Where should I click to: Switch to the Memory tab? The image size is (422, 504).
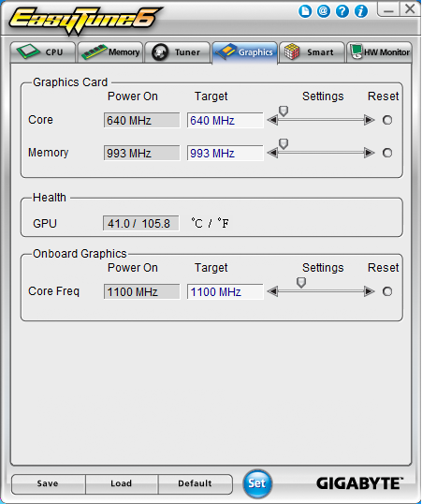pyautogui.click(x=110, y=52)
